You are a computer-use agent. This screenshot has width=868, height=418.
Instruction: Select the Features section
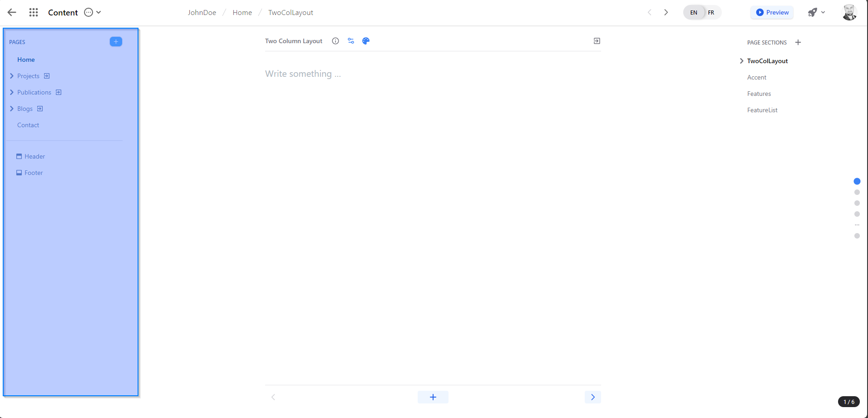click(759, 94)
